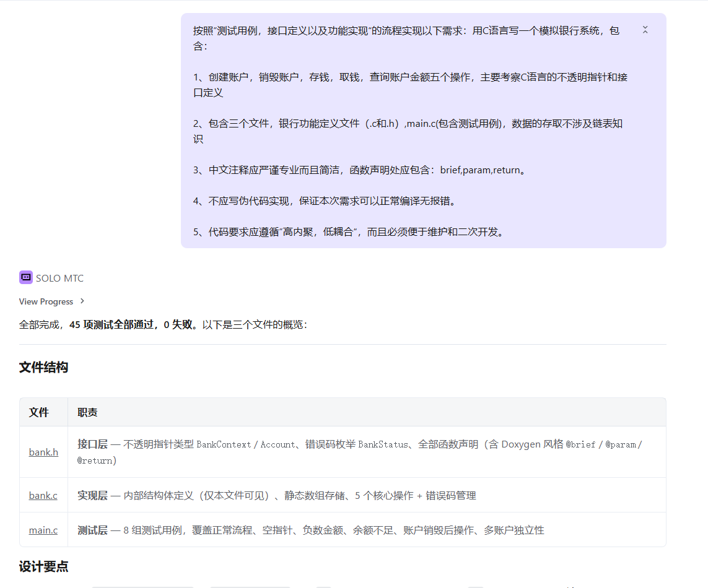Image resolution: width=708 pixels, height=588 pixels.
Task: Click the 职责 column header
Action: pos(87,412)
